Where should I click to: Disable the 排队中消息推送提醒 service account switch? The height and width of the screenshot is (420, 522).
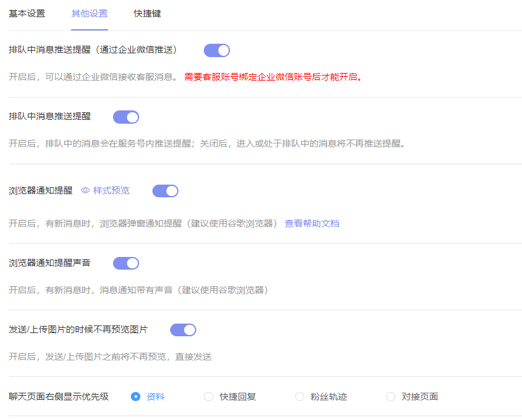[126, 117]
